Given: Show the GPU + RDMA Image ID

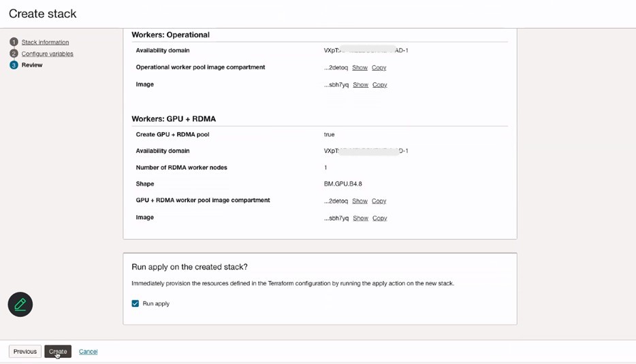Looking at the screenshot, I should (x=360, y=218).
